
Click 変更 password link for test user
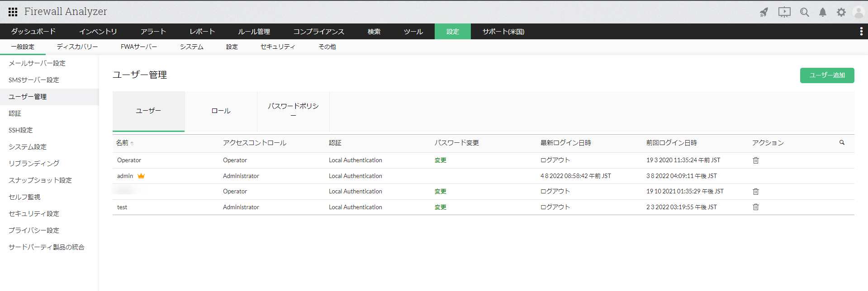point(440,207)
